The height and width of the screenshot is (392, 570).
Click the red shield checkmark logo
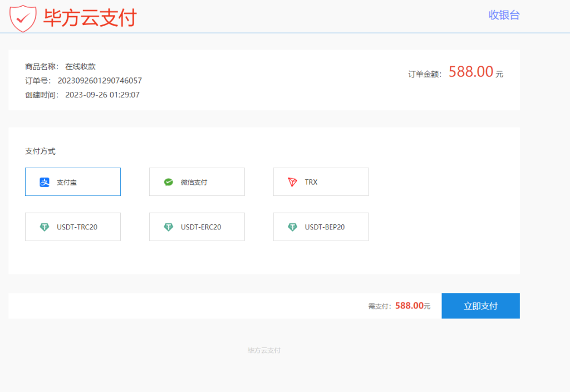22,17
